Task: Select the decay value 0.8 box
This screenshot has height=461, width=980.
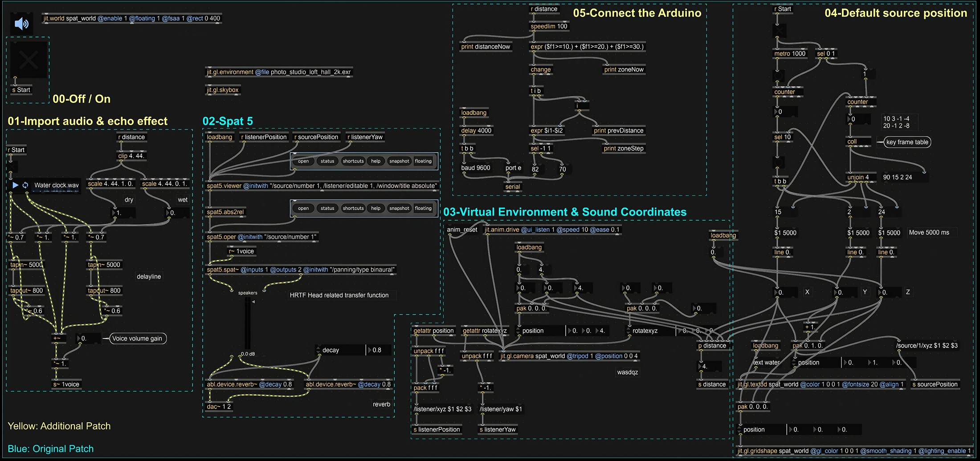Action: (380, 350)
